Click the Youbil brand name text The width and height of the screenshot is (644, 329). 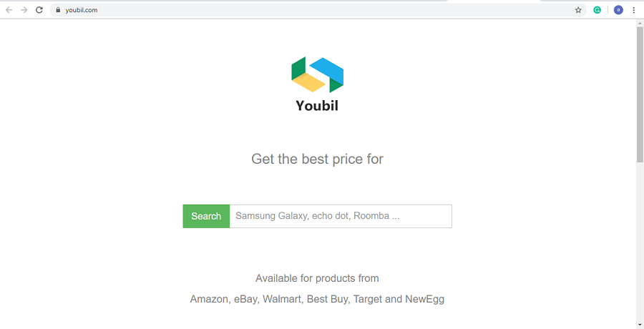point(317,106)
